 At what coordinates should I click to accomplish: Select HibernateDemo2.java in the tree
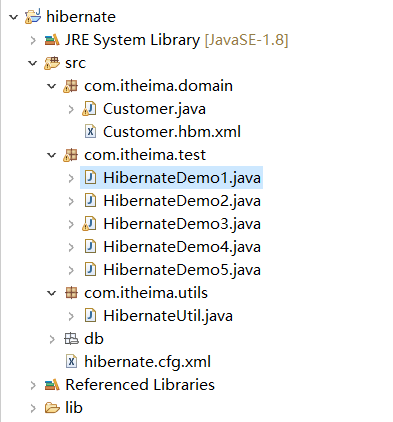click(182, 201)
